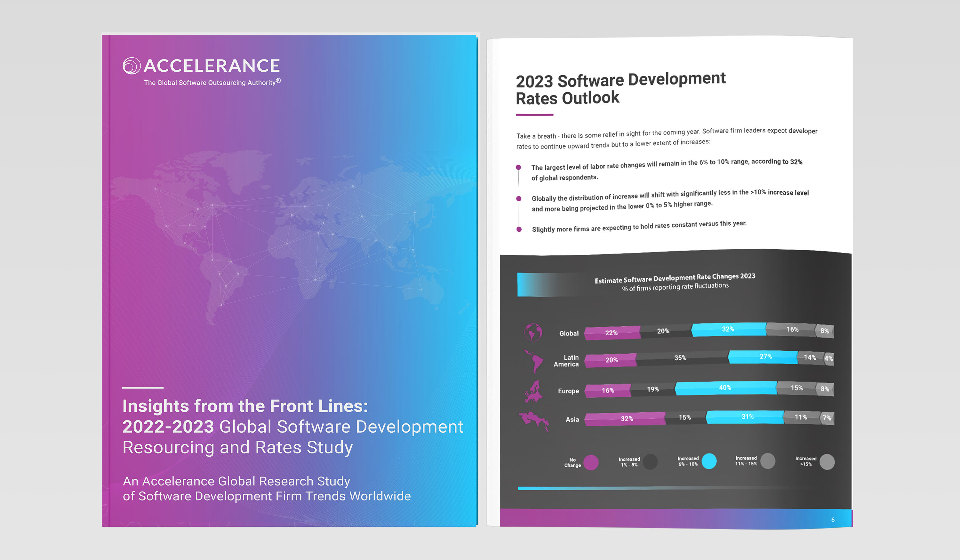Viewport: 960px width, 560px height.
Task: Click the Latin America 20% magenta bar
Action: [610, 360]
